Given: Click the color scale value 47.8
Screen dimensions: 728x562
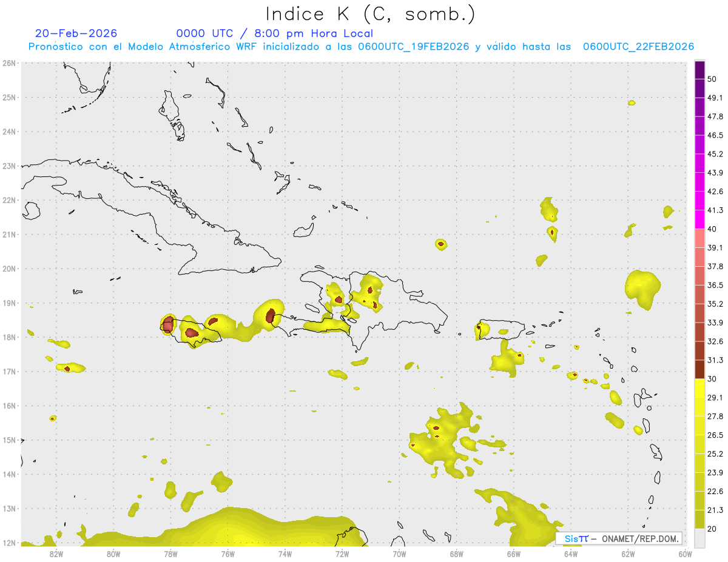Looking at the screenshot, I should point(715,116).
